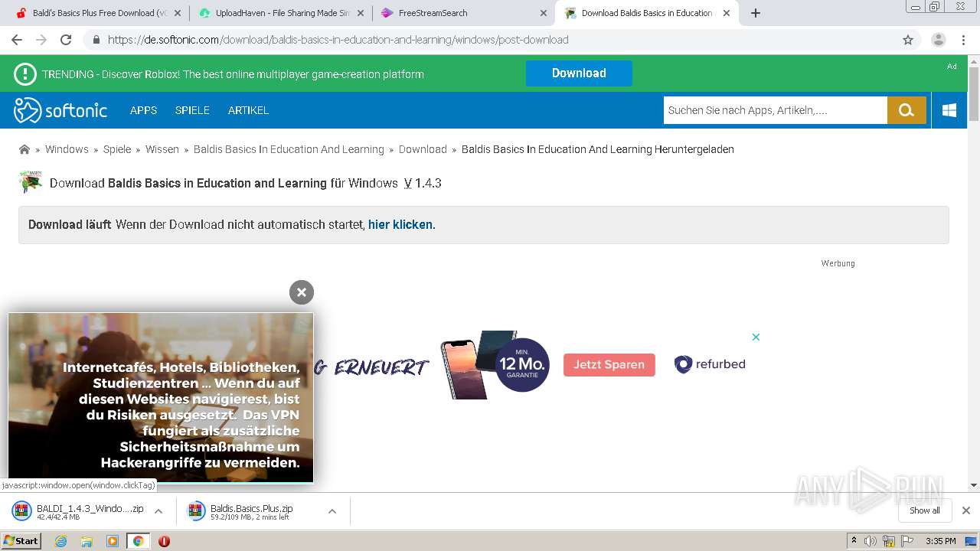Image resolution: width=980 pixels, height=551 pixels.
Task: Open the Baldis.Basics.Plus.zip download item
Action: tap(253, 511)
